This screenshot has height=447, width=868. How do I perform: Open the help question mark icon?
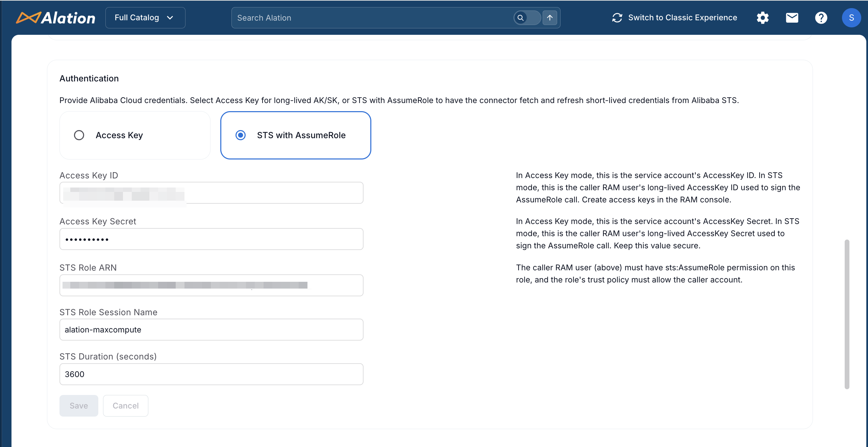pyautogui.click(x=821, y=18)
